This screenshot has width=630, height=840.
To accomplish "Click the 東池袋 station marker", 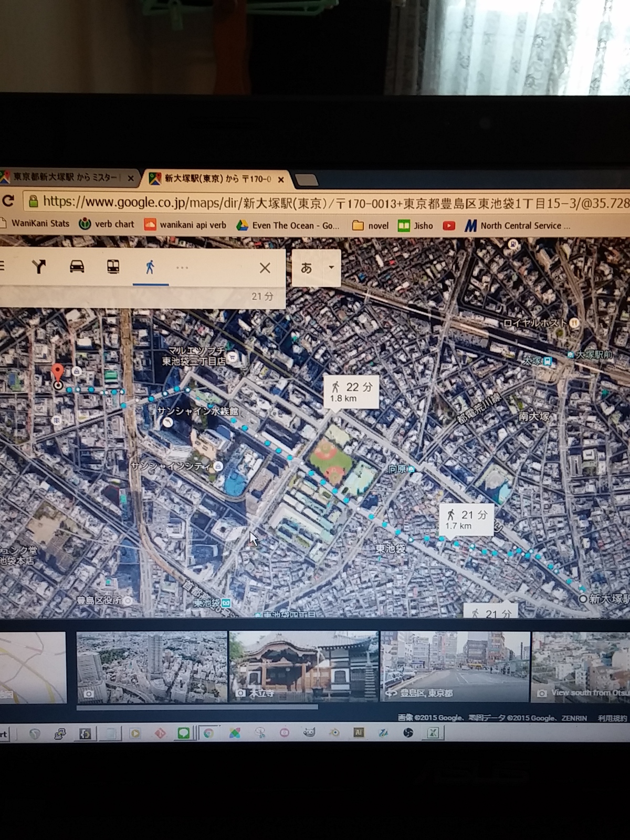I will click(226, 603).
